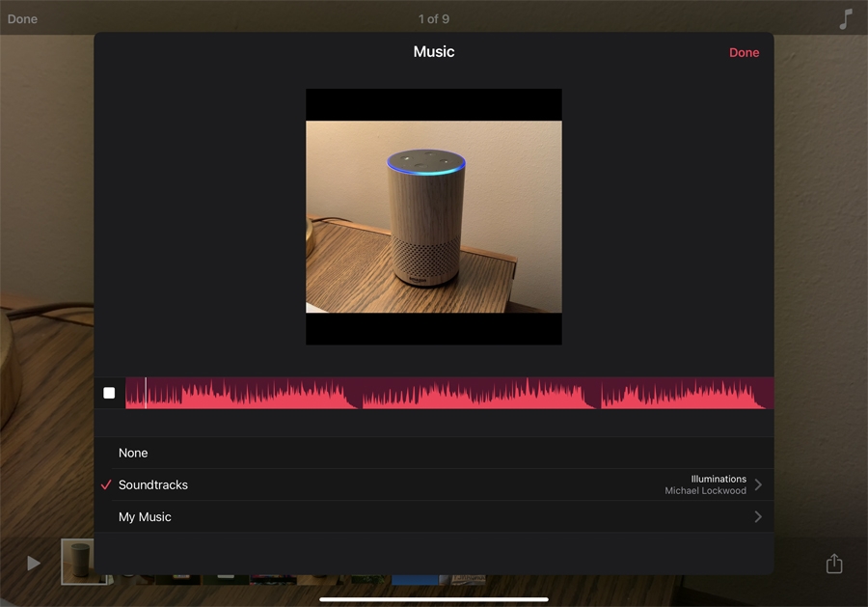Tap the music note icon
The height and width of the screenshot is (607, 868).
(845, 19)
